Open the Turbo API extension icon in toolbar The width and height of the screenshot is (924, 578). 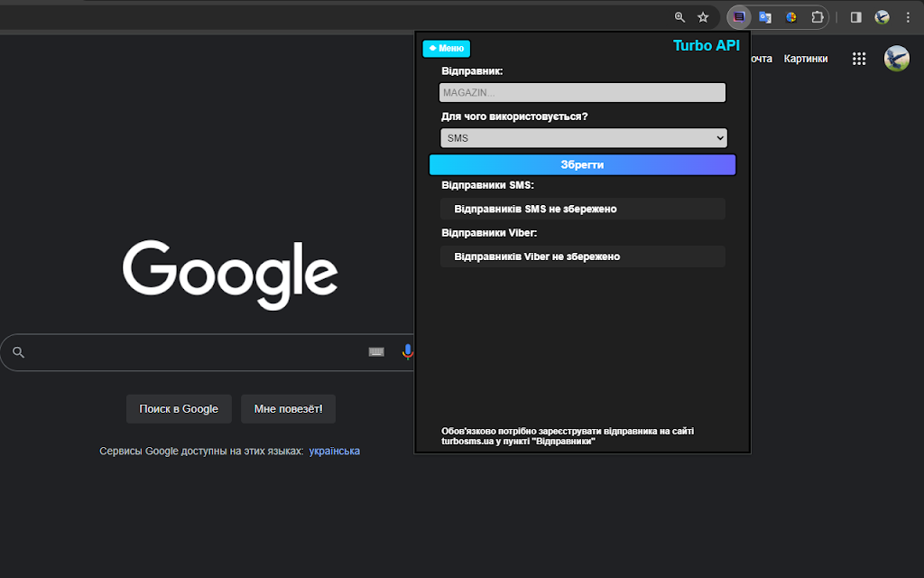739,17
